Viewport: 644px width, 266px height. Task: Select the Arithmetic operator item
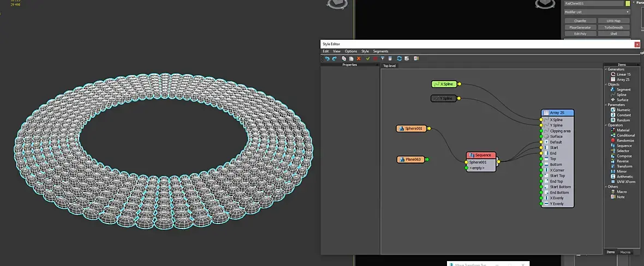tap(622, 177)
